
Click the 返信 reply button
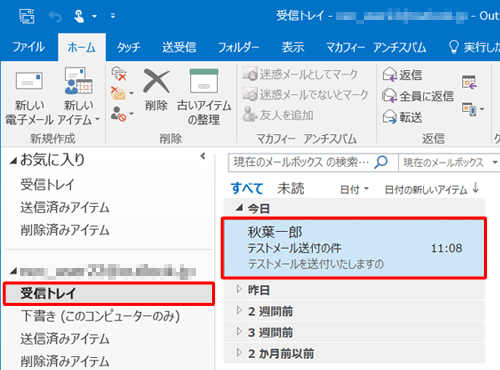point(402,74)
